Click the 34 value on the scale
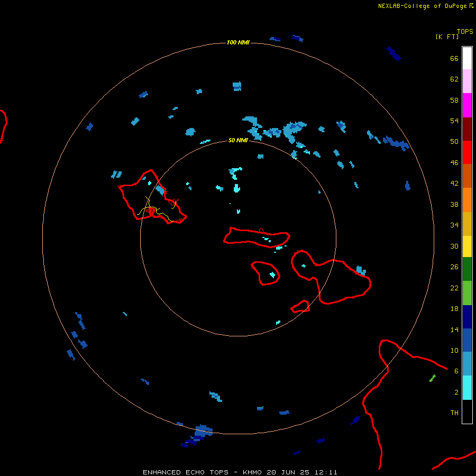The height and width of the screenshot is (476, 476). (x=454, y=225)
